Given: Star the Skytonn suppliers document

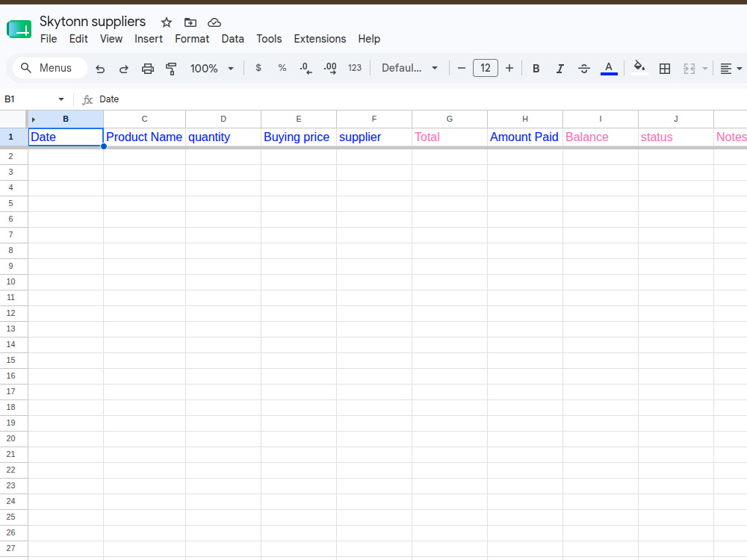Looking at the screenshot, I should point(167,22).
